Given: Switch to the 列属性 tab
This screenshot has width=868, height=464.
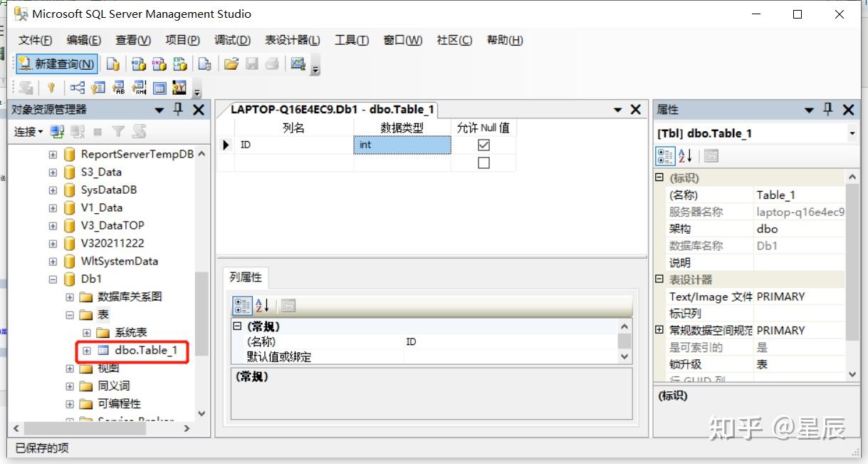Looking at the screenshot, I should (246, 278).
